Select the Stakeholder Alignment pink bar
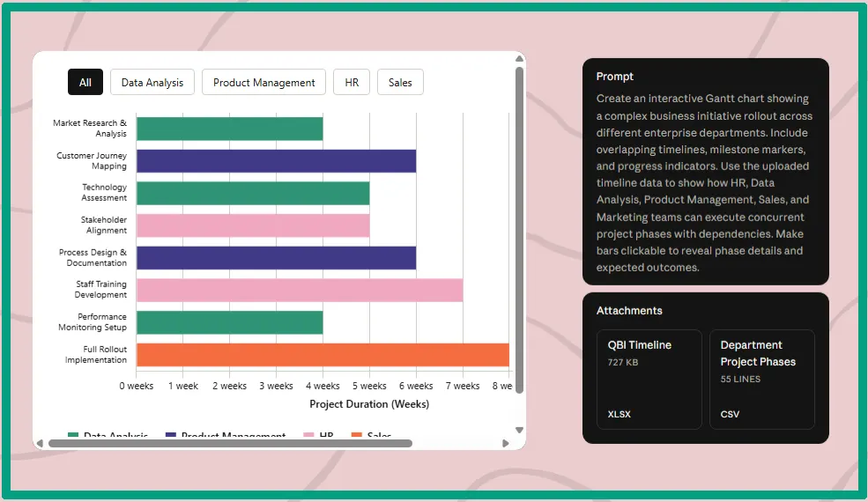 tap(253, 225)
